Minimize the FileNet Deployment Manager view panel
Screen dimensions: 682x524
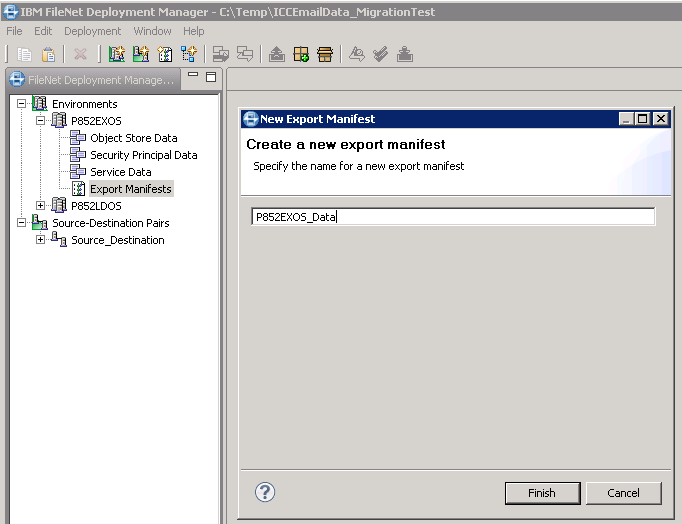193,75
